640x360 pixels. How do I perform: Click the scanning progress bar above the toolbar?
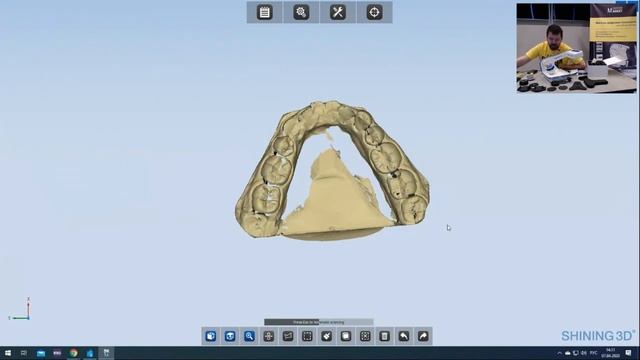coord(319,322)
